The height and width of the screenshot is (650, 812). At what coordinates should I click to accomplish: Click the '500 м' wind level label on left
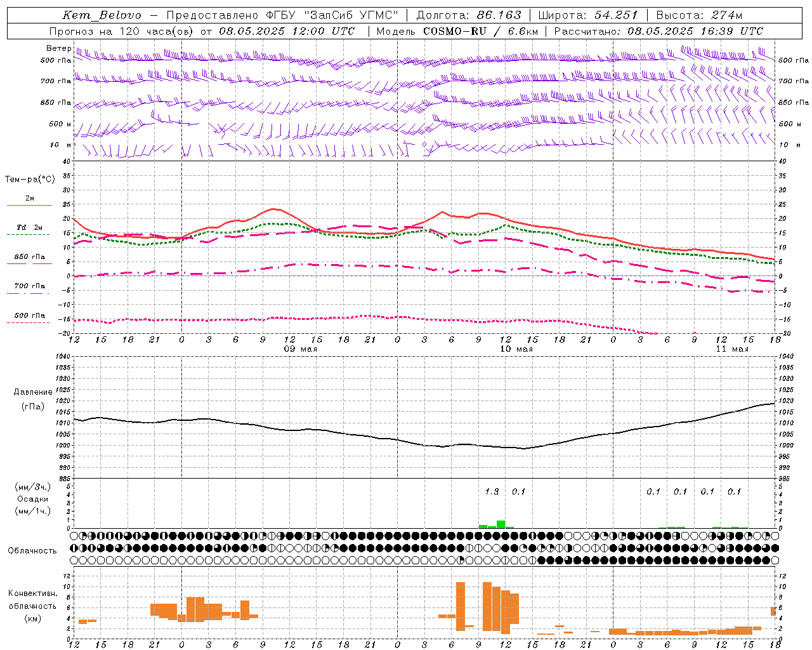(x=60, y=124)
